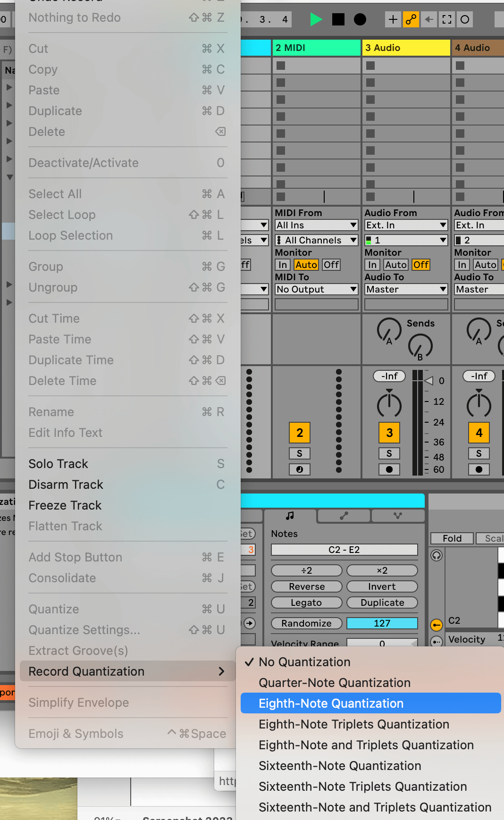Screen dimensions: 504x820
Task: Arm the 4 Audio track for recording
Action: 479,469
